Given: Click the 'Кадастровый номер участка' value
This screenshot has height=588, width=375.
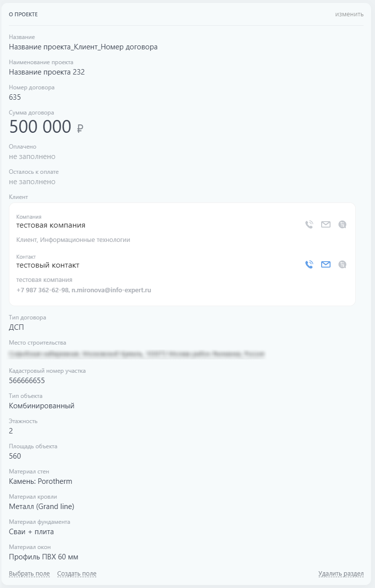Looking at the screenshot, I should (x=29, y=380).
